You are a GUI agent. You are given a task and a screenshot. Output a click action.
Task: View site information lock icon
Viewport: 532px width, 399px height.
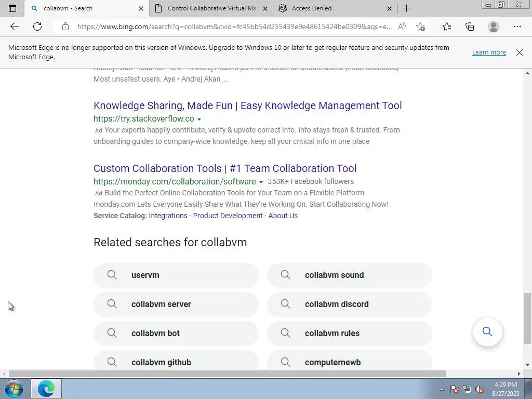[x=65, y=26]
